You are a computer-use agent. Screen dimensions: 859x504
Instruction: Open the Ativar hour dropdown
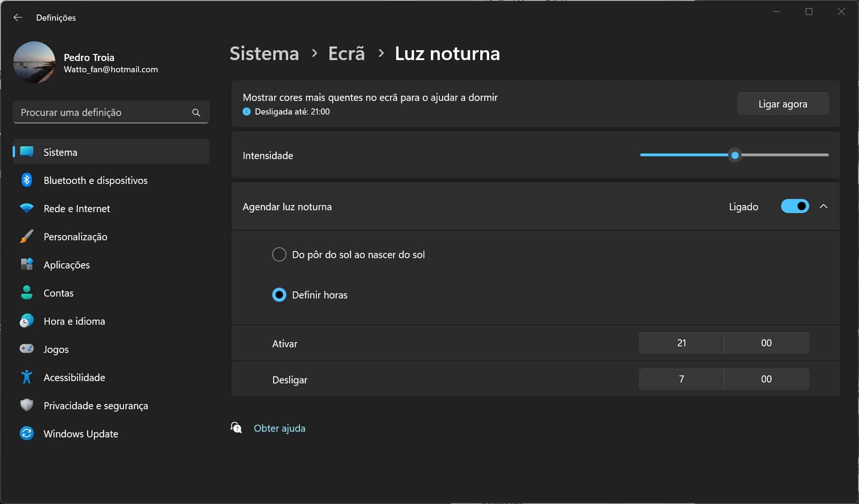click(681, 343)
